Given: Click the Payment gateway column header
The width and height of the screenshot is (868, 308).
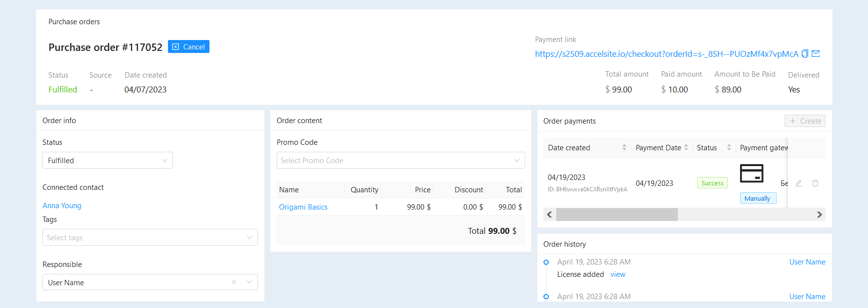Looking at the screenshot, I should 764,148.
